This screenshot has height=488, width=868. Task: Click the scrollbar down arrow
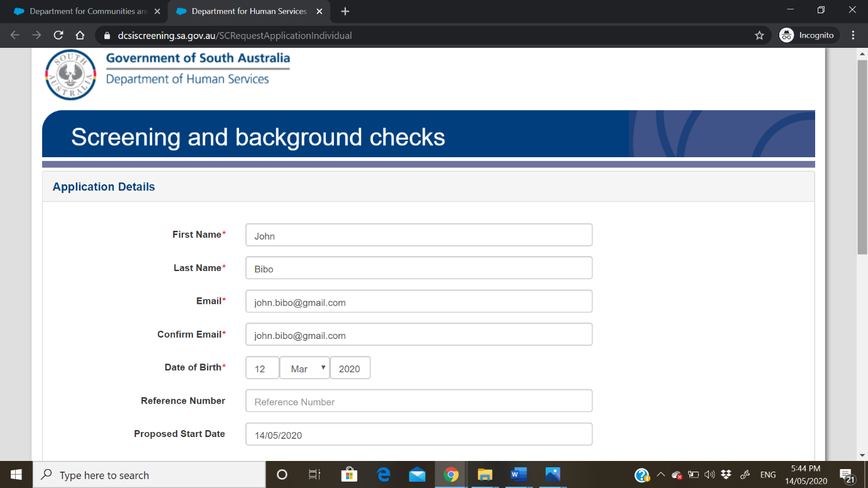(x=862, y=455)
